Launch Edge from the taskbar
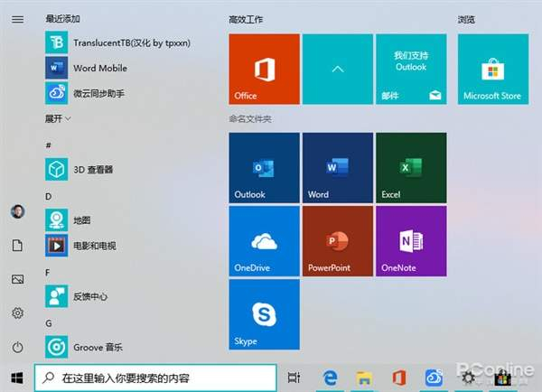The height and width of the screenshot is (392, 542). [x=330, y=378]
